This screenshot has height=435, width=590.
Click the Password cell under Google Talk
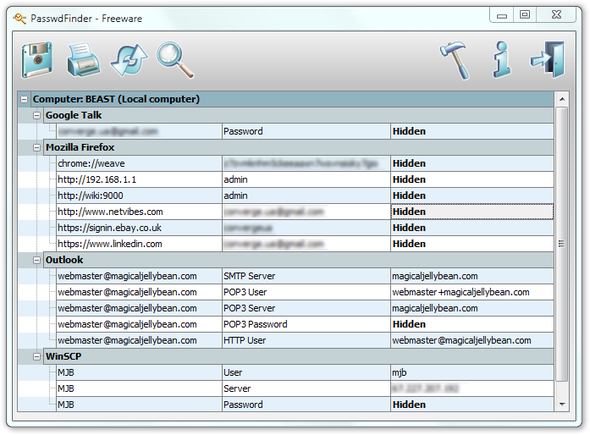point(306,131)
